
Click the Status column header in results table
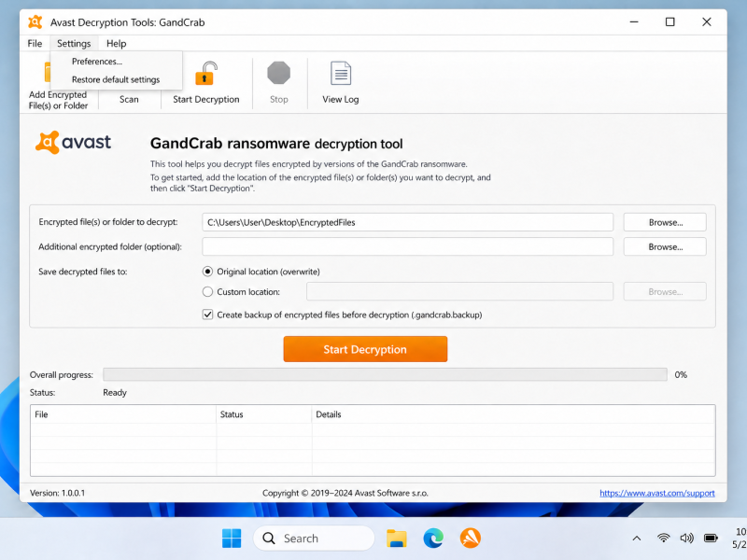point(264,414)
